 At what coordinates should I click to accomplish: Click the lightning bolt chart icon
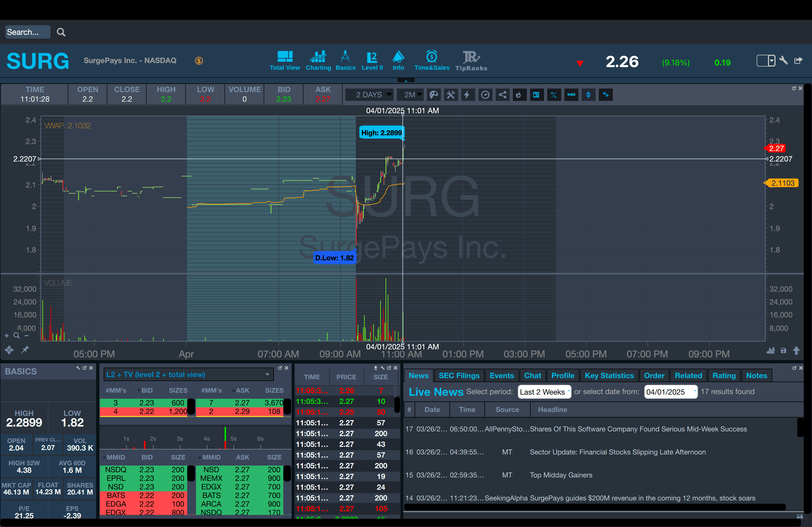(x=467, y=95)
